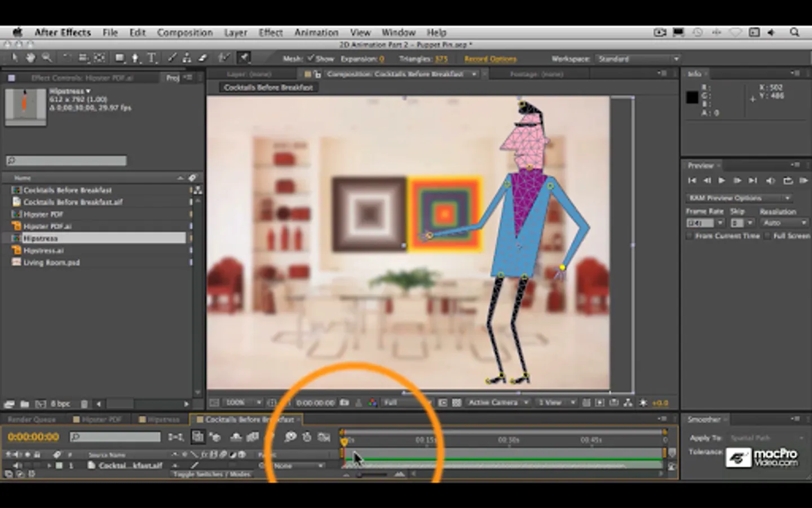Select the Hand tool in toolbar
Image resolution: width=812 pixels, height=508 pixels.
coord(30,58)
